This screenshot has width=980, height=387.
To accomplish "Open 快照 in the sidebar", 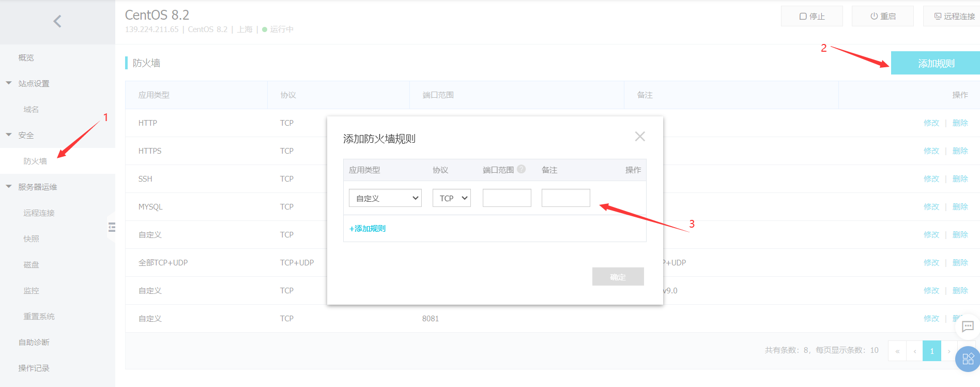I will pos(31,239).
